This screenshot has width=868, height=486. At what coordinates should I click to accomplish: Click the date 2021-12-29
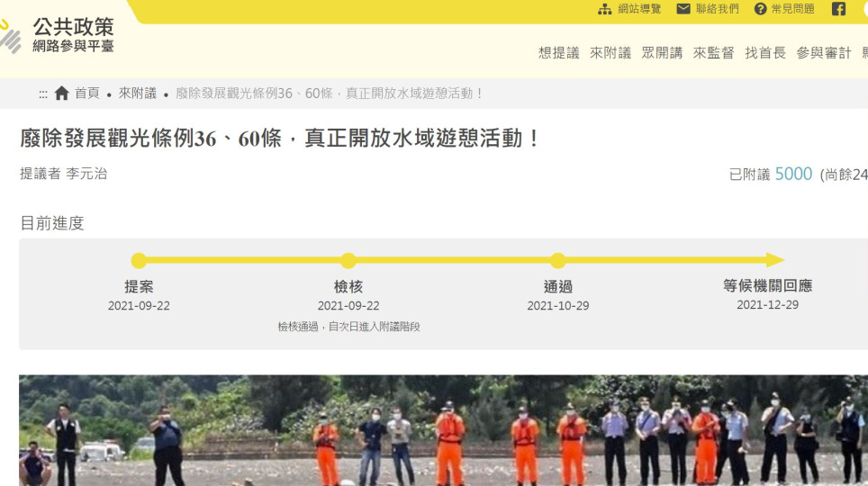pos(767,304)
